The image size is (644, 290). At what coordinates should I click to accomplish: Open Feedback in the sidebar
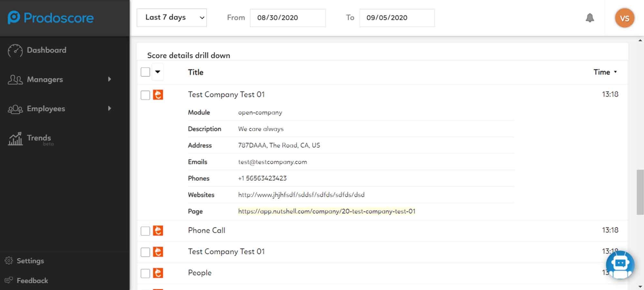point(32,280)
